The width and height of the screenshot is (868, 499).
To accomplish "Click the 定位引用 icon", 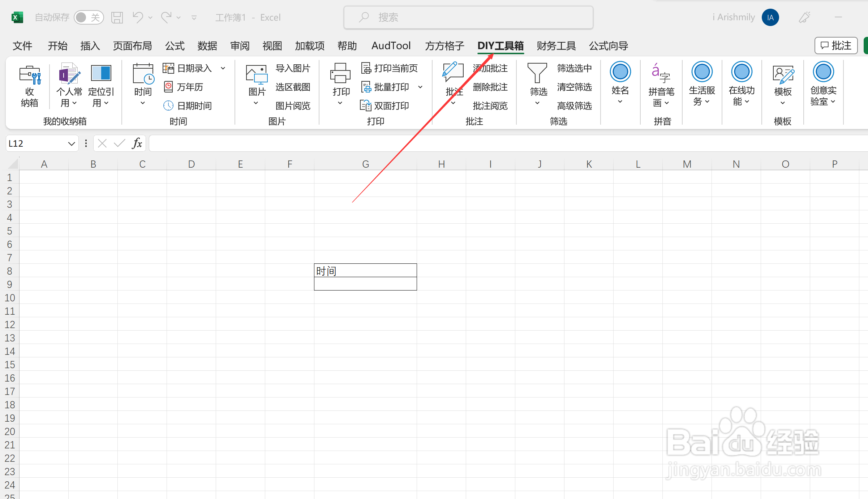I will pyautogui.click(x=101, y=74).
